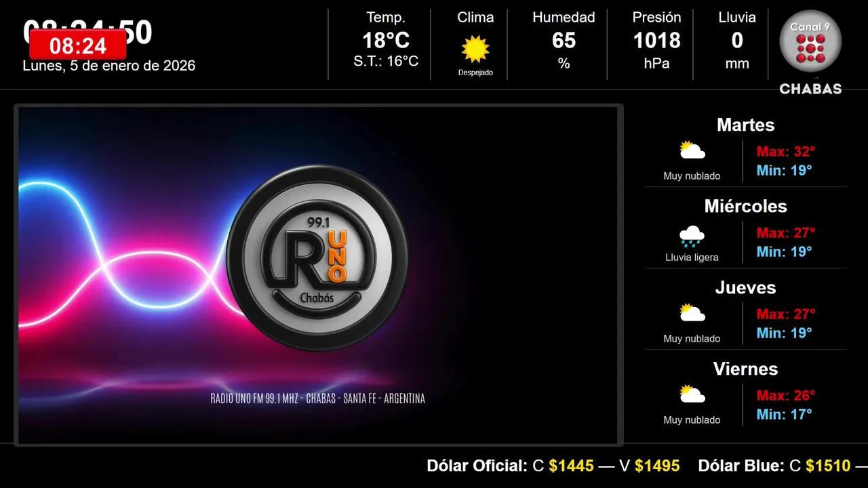
Task: Click Dólar Blue compra $1510
Action: 828,466
